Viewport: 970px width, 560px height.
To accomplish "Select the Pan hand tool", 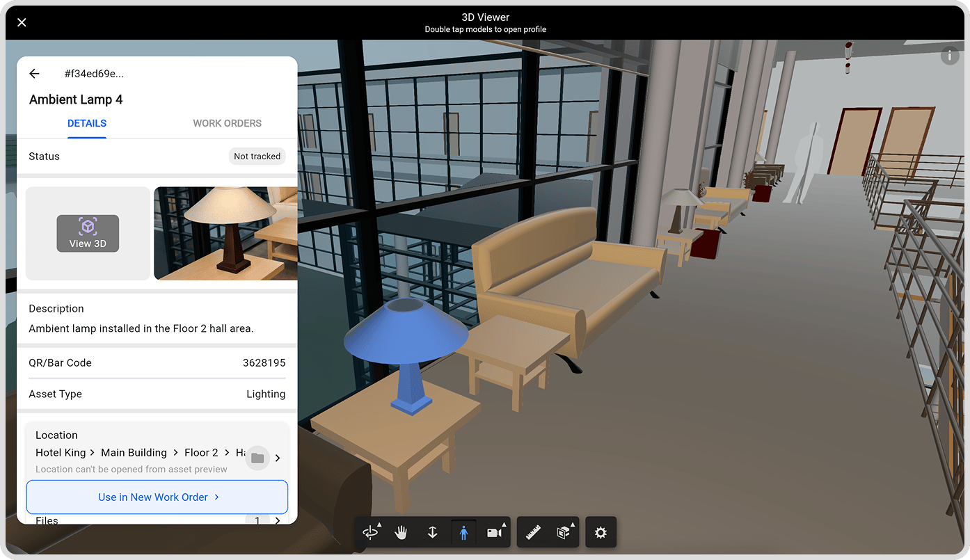I will pos(401,533).
